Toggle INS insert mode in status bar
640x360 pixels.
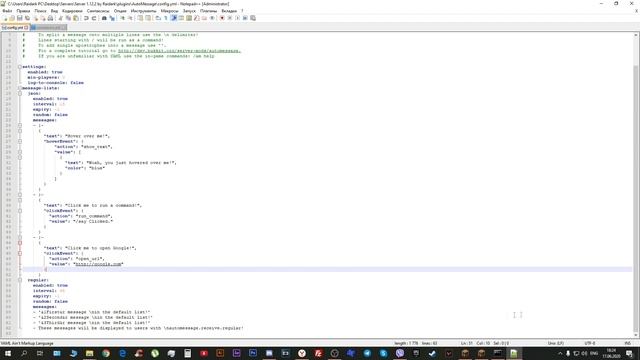click(x=627, y=343)
